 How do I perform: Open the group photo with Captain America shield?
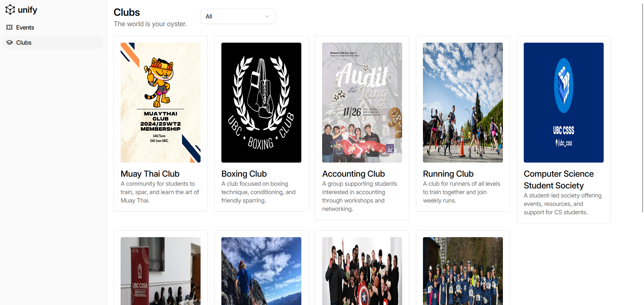(x=362, y=271)
